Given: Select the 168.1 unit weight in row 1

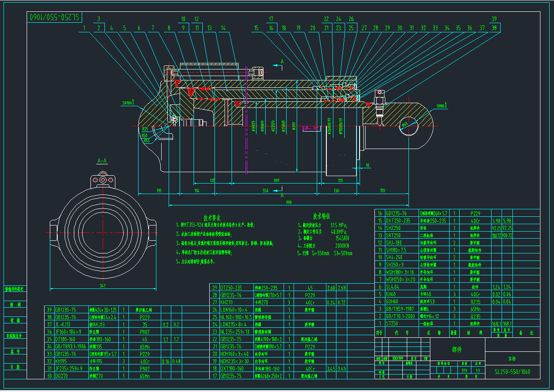Looking at the screenshot, I should [x=496, y=324].
